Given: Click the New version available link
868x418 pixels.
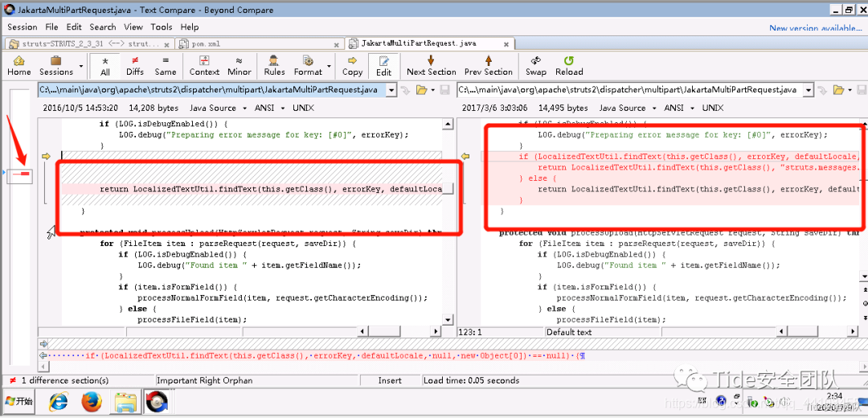Looking at the screenshot, I should [x=815, y=28].
